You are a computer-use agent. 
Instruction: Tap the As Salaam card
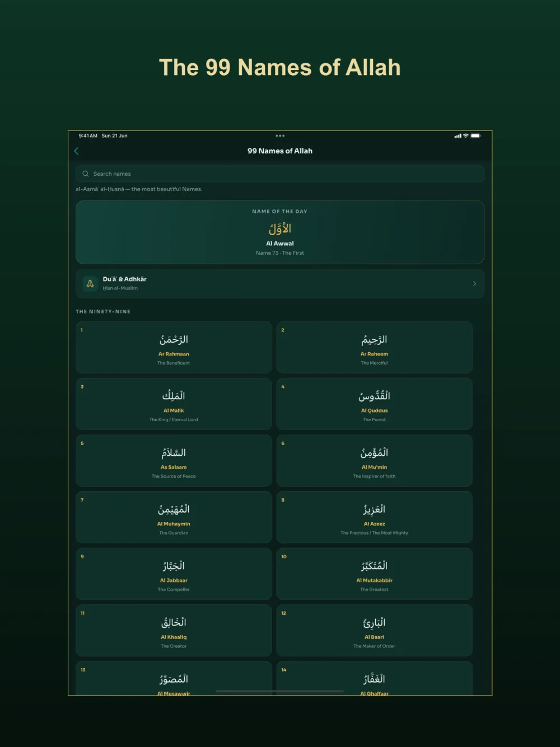pos(174,460)
